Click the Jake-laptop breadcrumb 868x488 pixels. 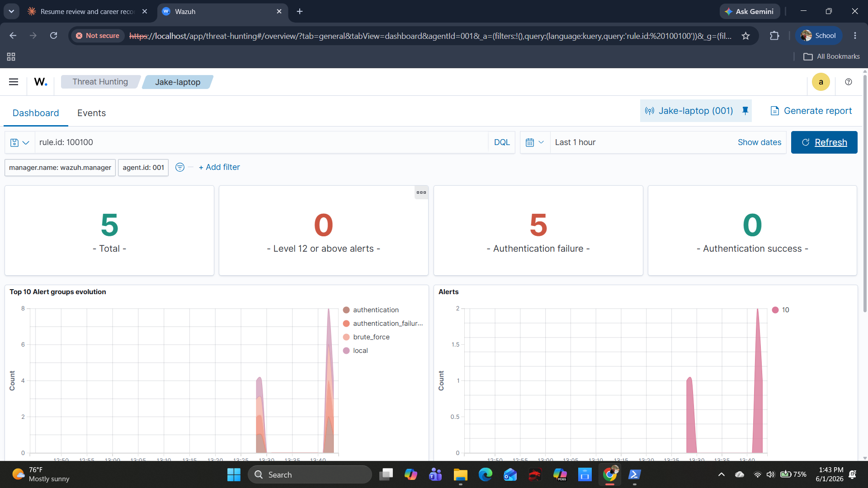[x=178, y=82]
